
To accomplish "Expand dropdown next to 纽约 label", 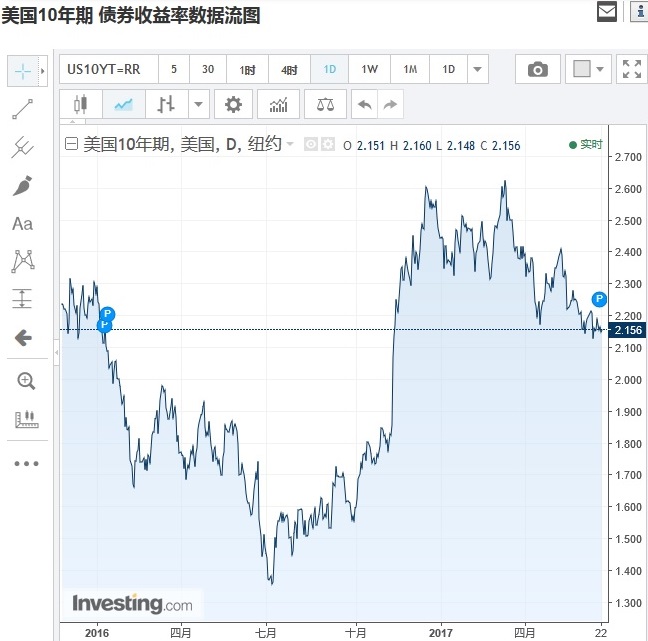I will point(290,144).
